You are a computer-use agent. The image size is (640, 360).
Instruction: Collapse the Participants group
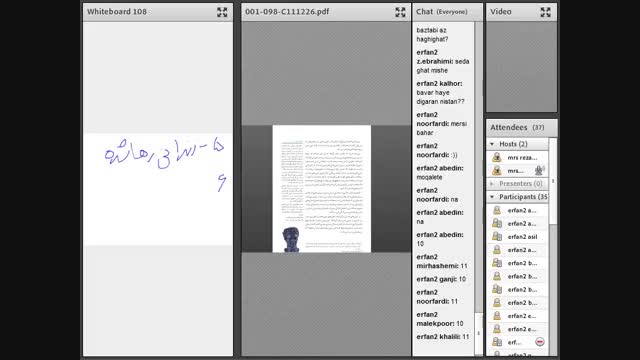click(492, 197)
